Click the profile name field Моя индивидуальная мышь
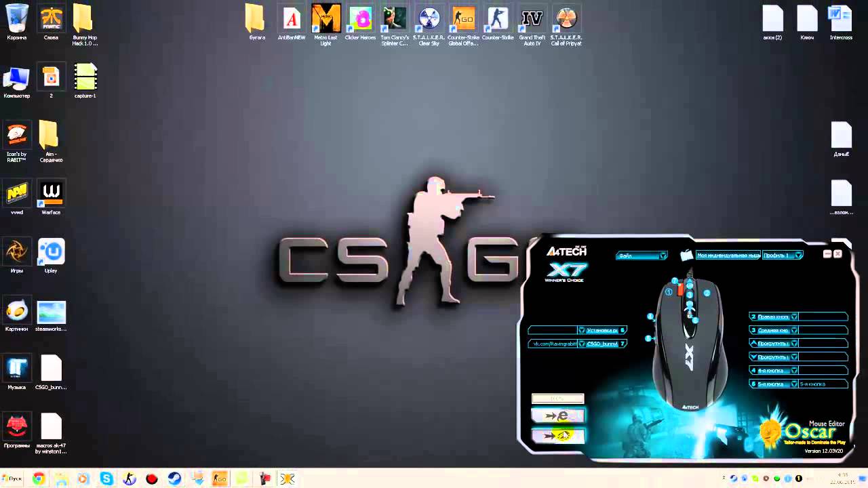 (x=728, y=256)
